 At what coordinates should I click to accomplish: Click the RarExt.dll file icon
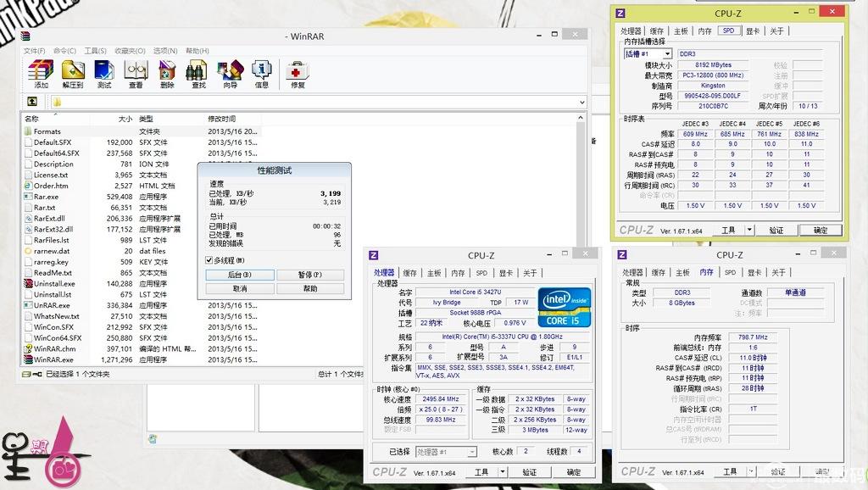(28, 218)
